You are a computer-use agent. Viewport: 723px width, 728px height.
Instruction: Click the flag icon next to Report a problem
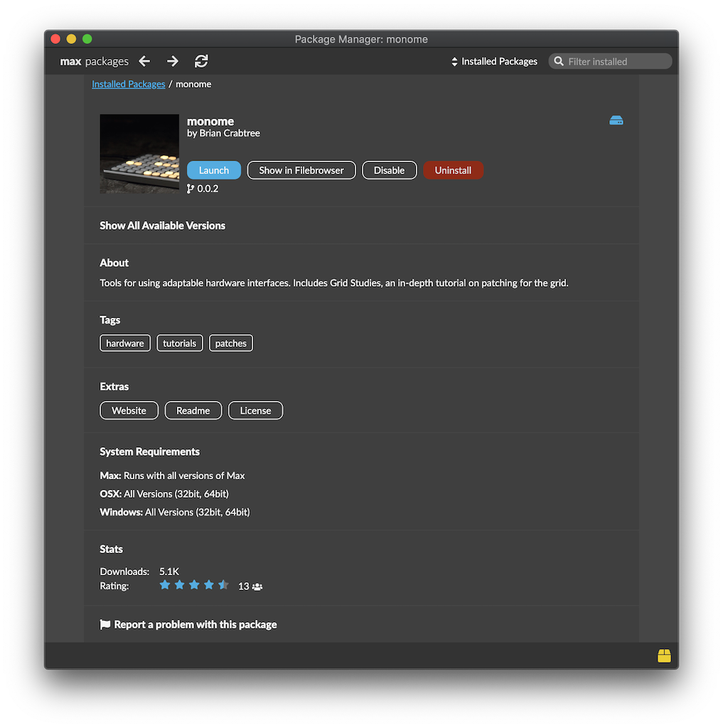(105, 624)
